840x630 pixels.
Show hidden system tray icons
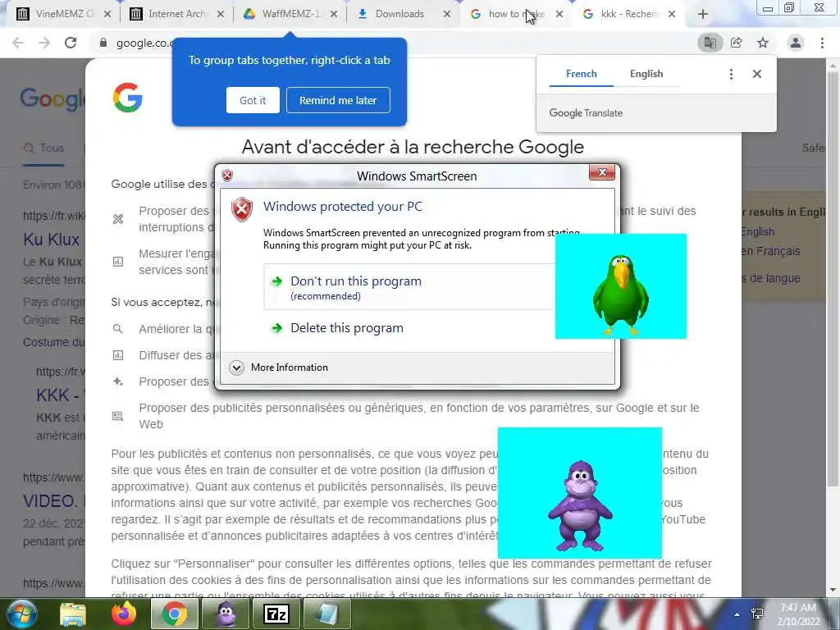(737, 614)
